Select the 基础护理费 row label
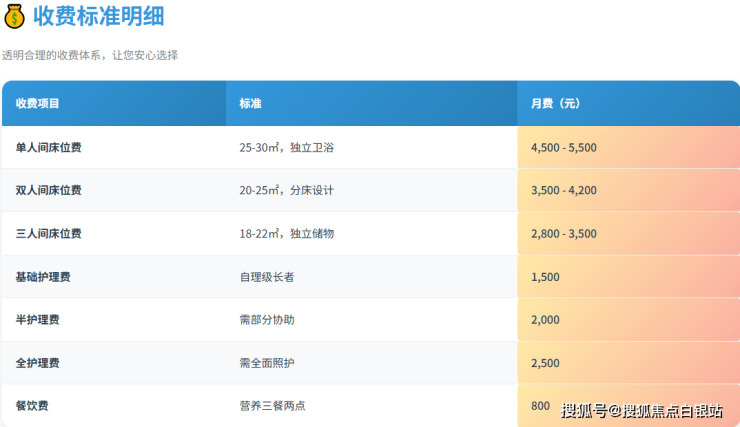 pos(43,276)
